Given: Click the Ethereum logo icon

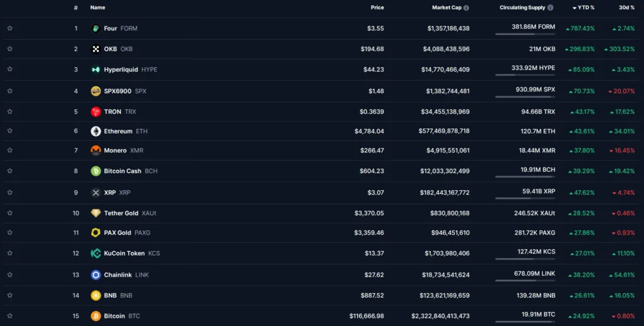Looking at the screenshot, I should pos(96,131).
